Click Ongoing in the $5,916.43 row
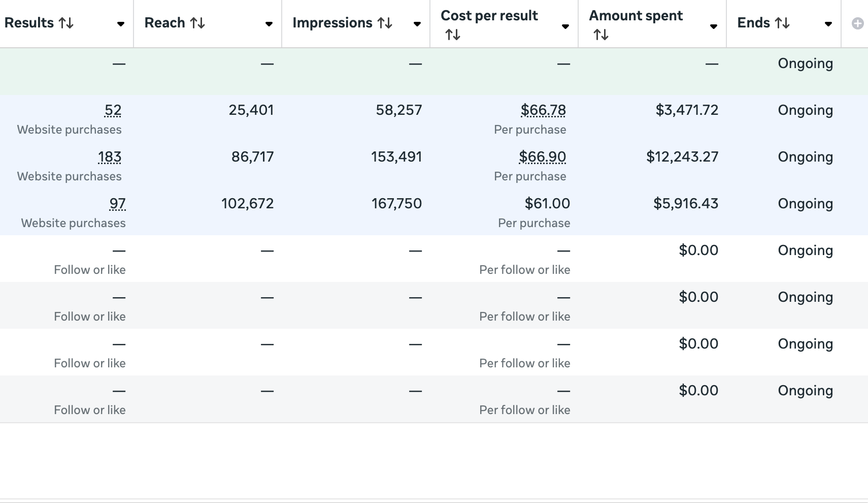868x503 pixels. [806, 204]
